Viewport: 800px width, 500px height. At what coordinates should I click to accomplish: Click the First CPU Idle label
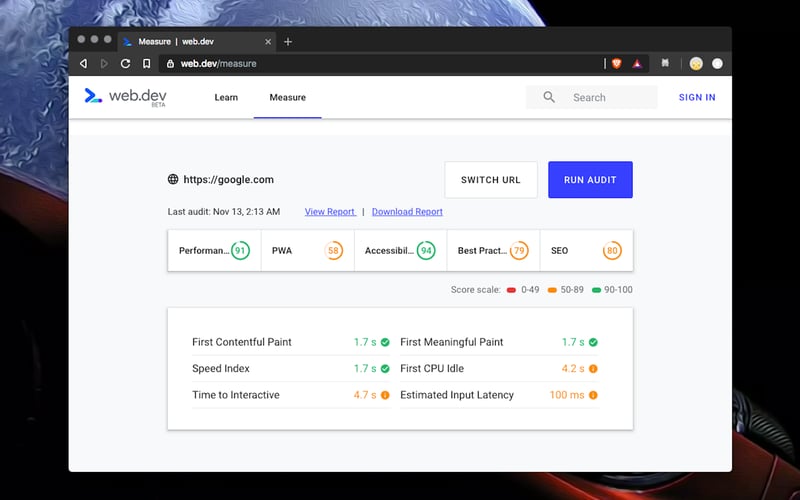(x=432, y=368)
